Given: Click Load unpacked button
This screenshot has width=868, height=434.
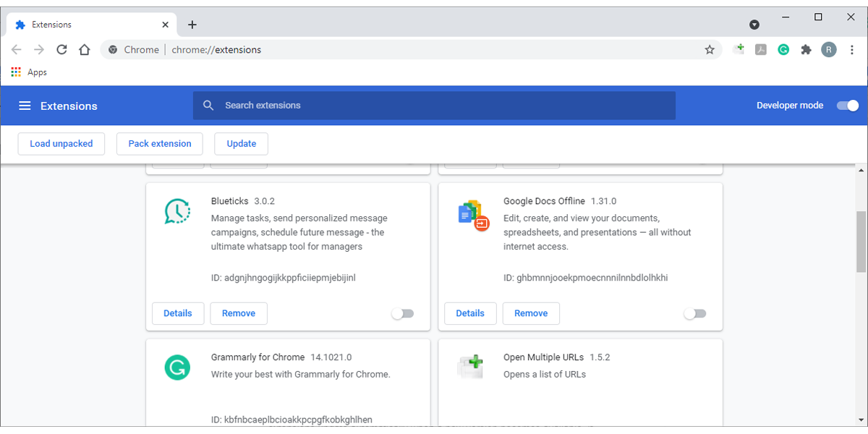Looking at the screenshot, I should coord(61,143).
